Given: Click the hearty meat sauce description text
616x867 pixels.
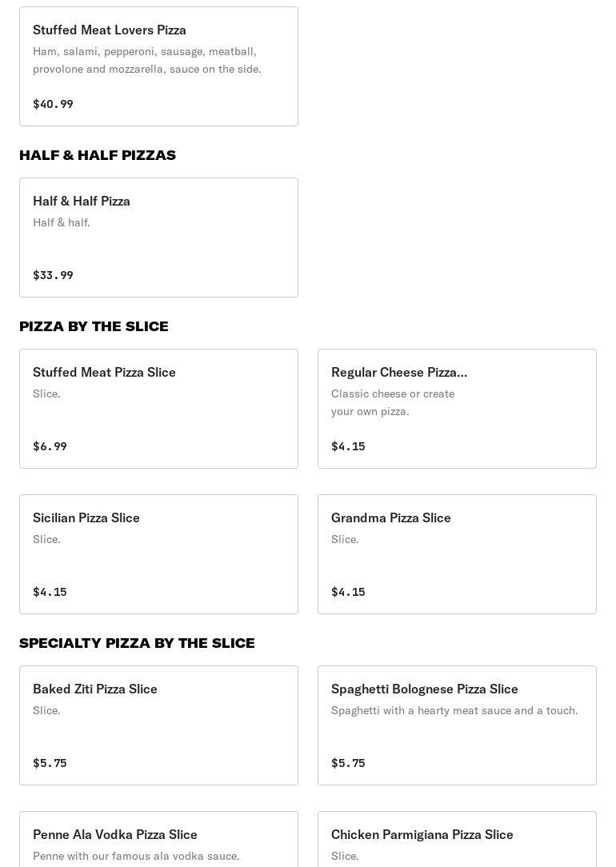Looking at the screenshot, I should point(454,710).
